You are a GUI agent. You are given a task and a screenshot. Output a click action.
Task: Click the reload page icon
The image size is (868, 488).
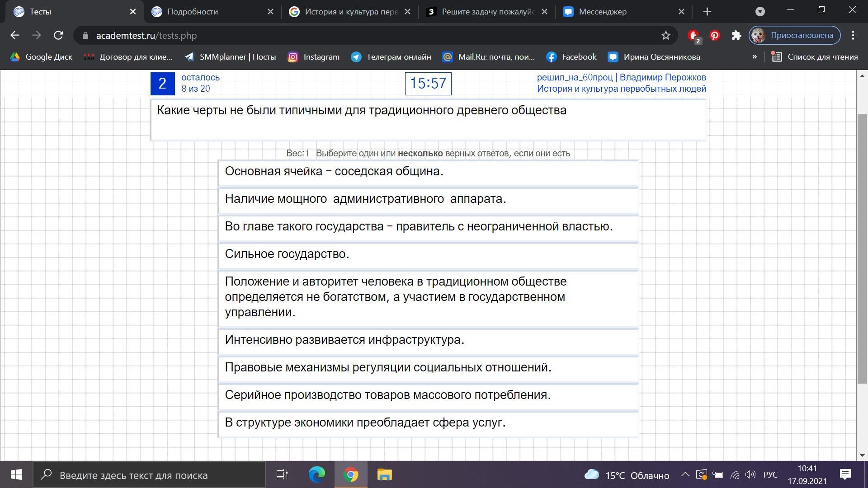click(58, 35)
